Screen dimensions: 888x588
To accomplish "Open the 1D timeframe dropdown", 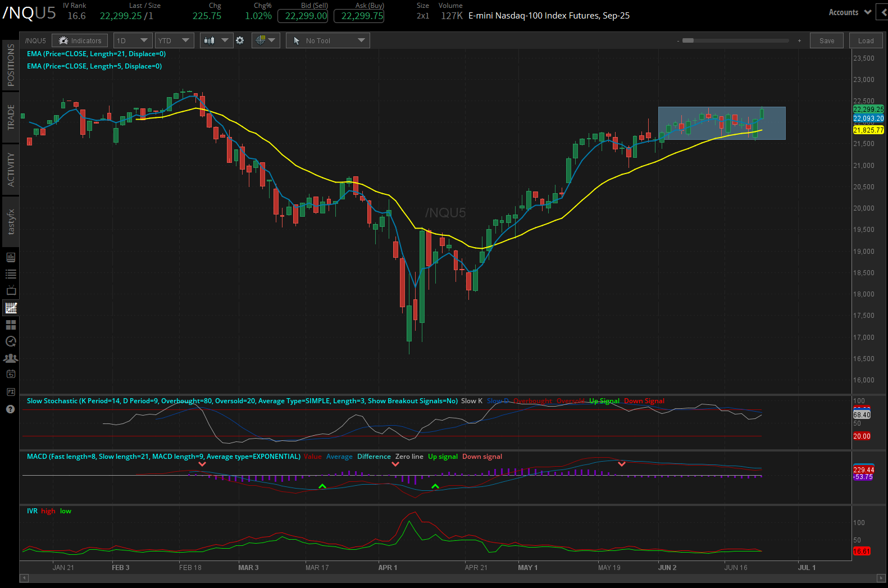I will pyautogui.click(x=133, y=40).
